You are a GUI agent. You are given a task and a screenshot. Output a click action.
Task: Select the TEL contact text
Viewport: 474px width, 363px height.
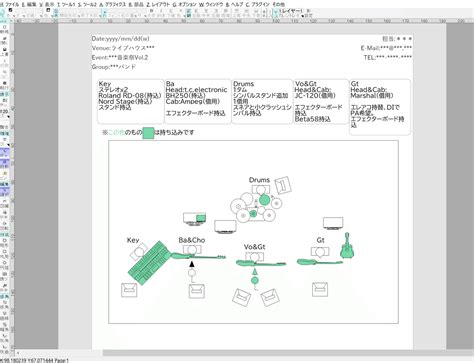coord(388,57)
